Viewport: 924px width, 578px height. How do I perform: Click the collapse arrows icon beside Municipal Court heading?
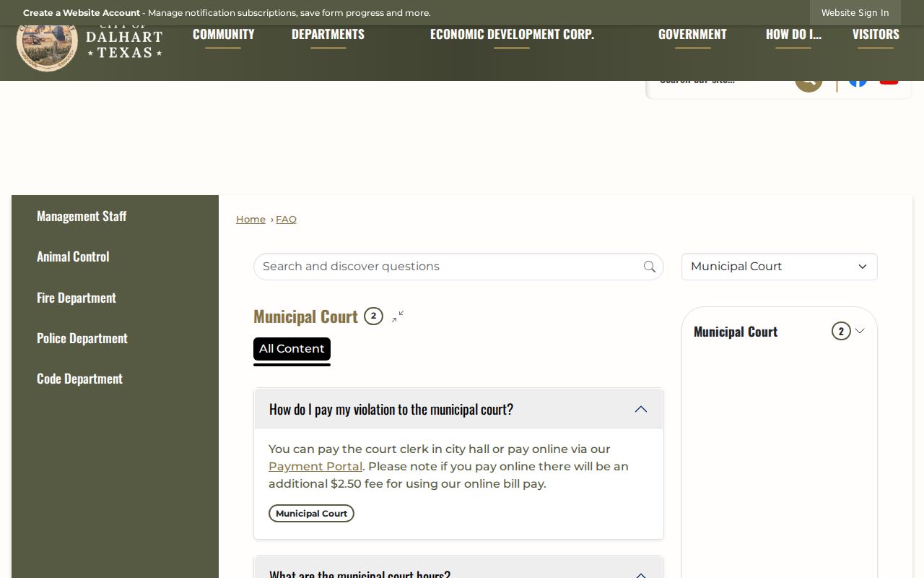[x=398, y=316]
